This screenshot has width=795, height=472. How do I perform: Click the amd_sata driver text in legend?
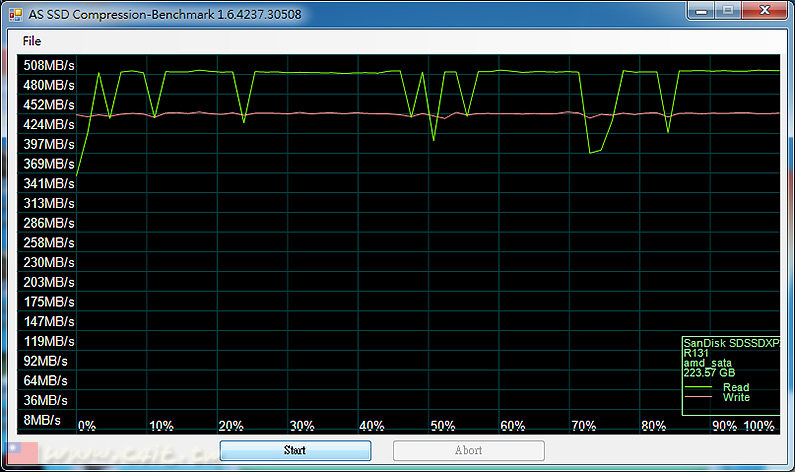(x=708, y=363)
